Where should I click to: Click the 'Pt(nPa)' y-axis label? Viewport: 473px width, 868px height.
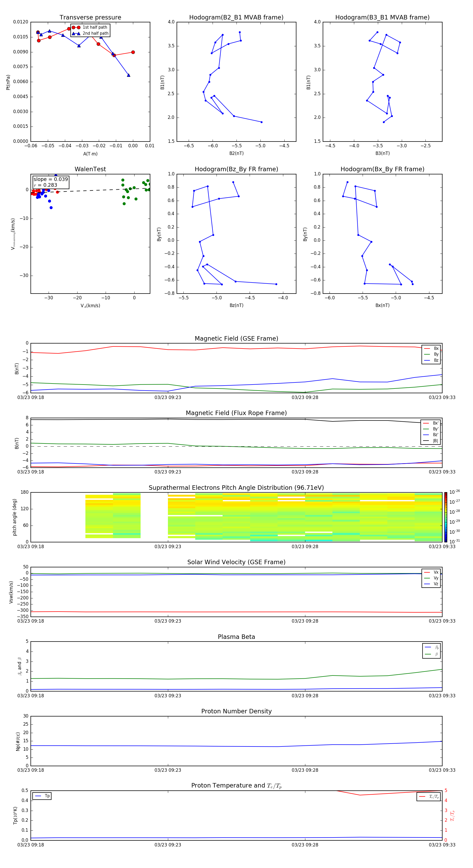click(8, 82)
